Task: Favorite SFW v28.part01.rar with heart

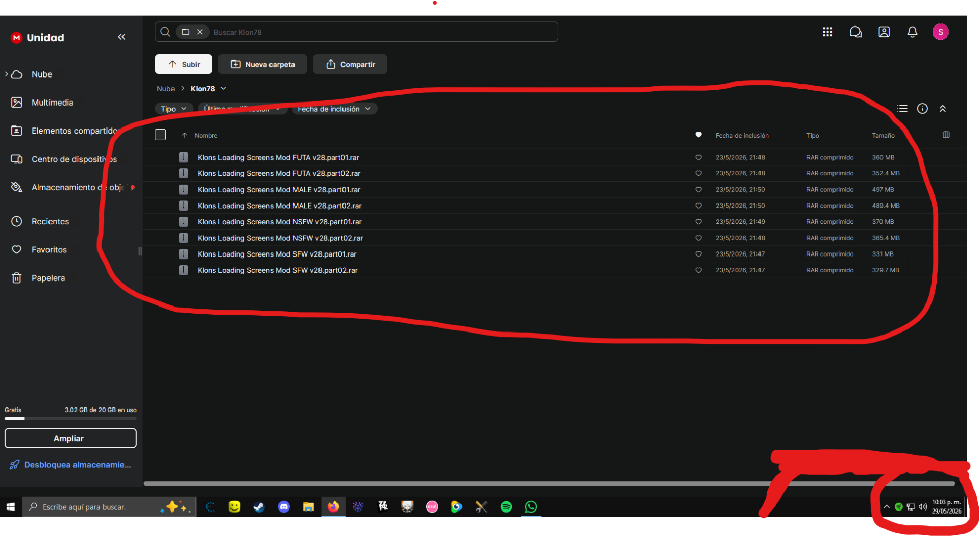Action: (698, 254)
